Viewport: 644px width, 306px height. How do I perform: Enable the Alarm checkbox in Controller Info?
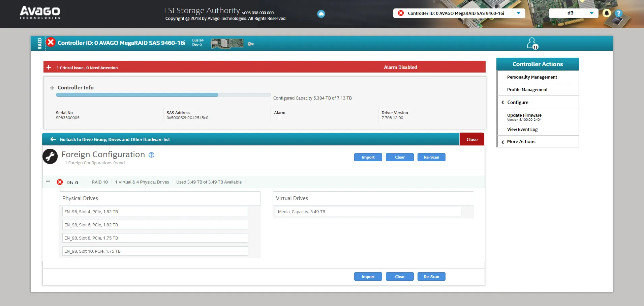pos(279,118)
